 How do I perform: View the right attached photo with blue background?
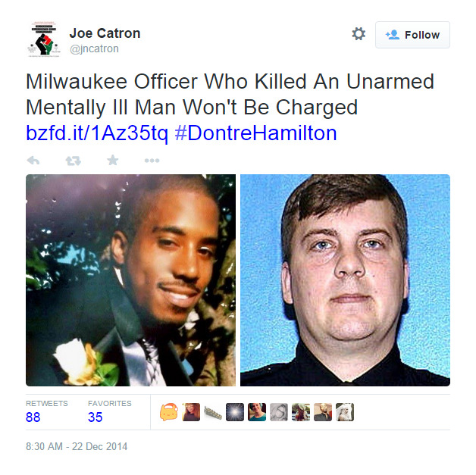pos(345,280)
